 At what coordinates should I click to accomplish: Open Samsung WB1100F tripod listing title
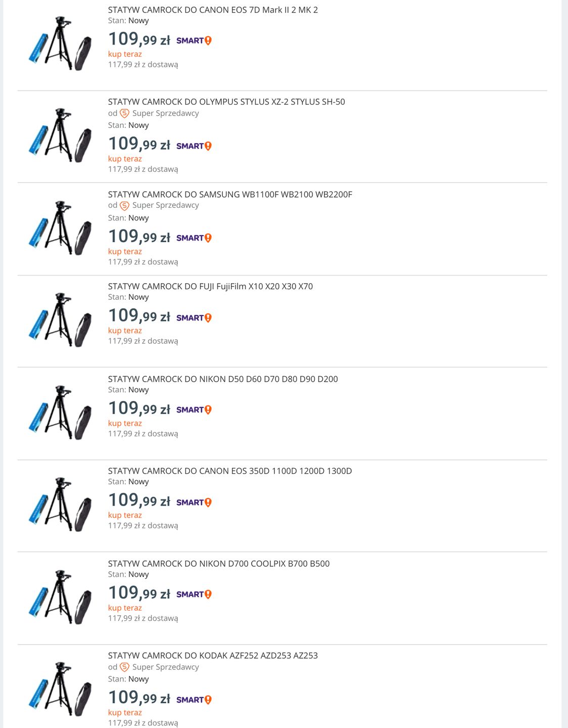[230, 194]
